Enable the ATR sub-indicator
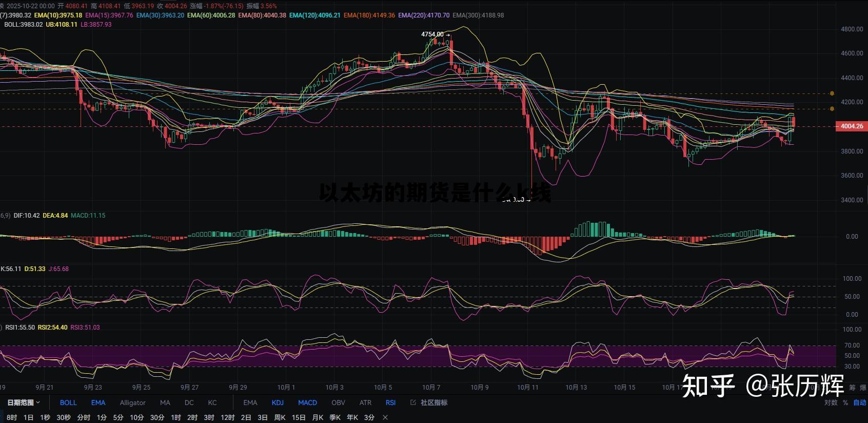 (x=365, y=403)
